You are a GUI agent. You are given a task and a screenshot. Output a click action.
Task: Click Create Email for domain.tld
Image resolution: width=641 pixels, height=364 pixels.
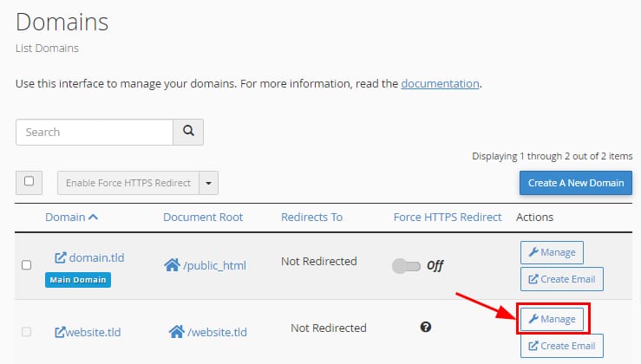[x=561, y=279]
